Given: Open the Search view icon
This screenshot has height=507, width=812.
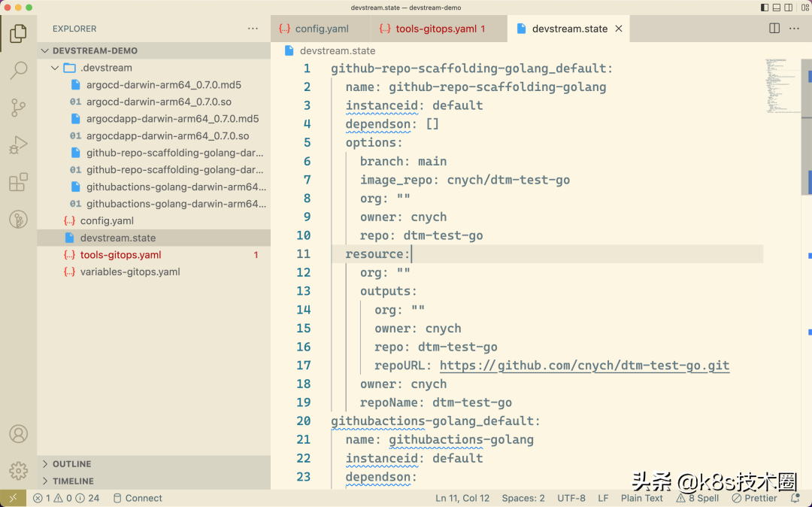Looking at the screenshot, I should coord(18,71).
